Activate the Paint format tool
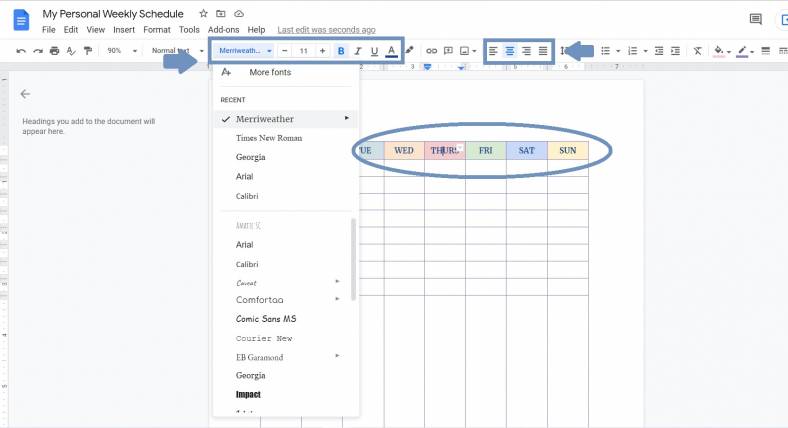The width and height of the screenshot is (788, 428). pyautogui.click(x=88, y=51)
